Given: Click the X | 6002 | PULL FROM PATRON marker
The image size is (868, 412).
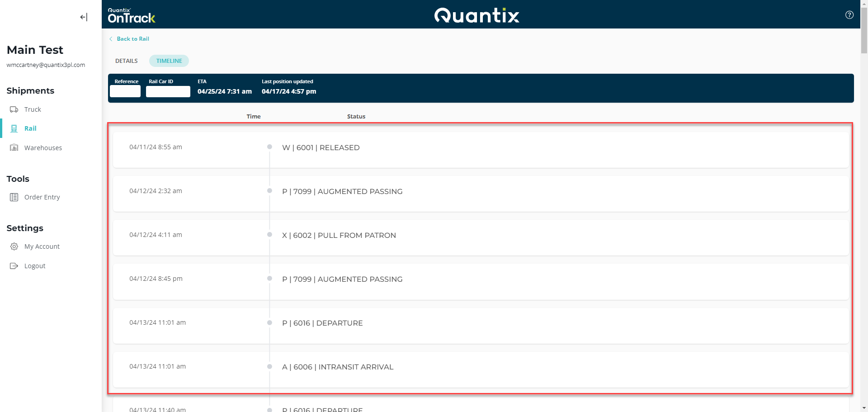Looking at the screenshot, I should (x=269, y=235).
